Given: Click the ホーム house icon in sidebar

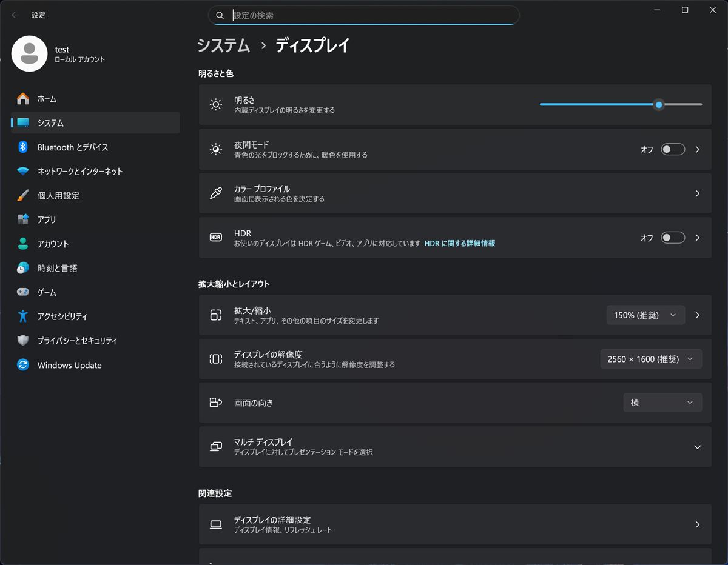Looking at the screenshot, I should click(23, 99).
